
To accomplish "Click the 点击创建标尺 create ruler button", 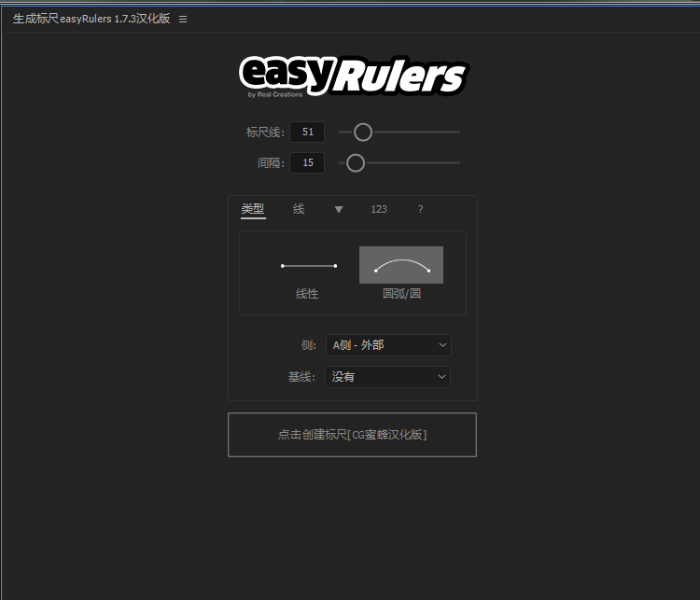I will click(352, 435).
